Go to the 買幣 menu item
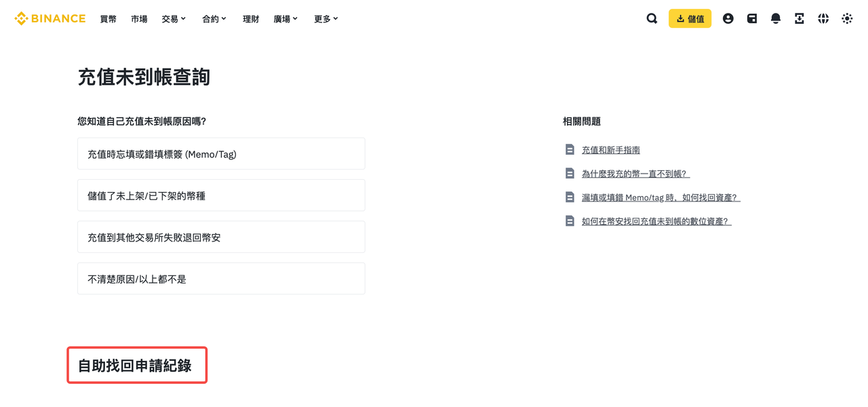Screen dimensions: 868x407 pos(108,19)
